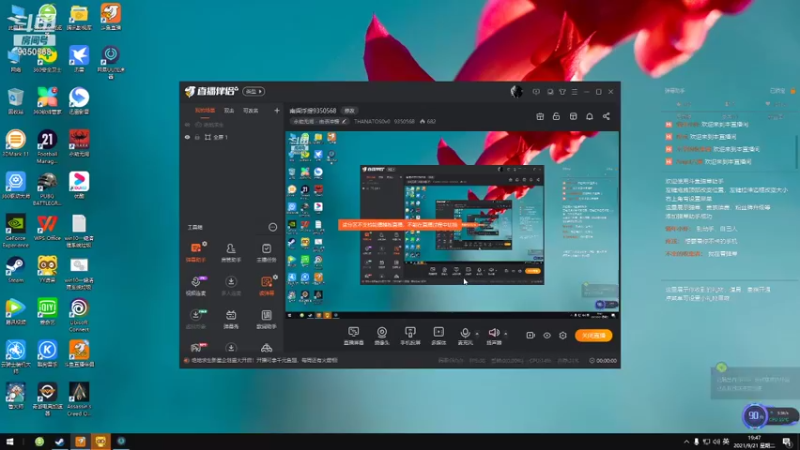The height and width of the screenshot is (450, 800).
Task: Open the user avatar in the title bar
Action: [x=516, y=91]
